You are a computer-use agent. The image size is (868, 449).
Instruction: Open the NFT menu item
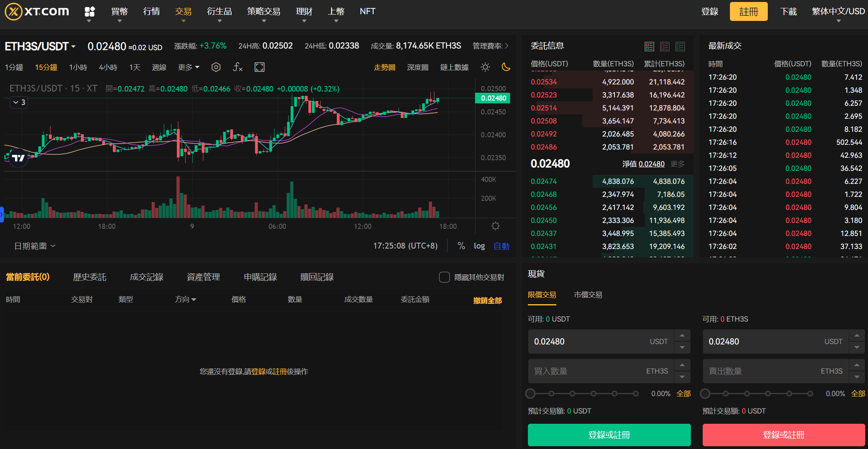click(367, 11)
